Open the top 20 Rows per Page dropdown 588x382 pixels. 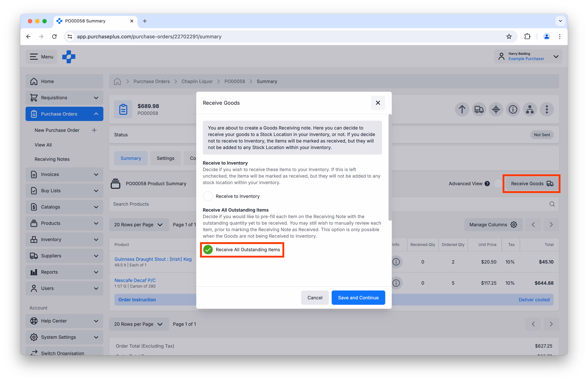139,225
